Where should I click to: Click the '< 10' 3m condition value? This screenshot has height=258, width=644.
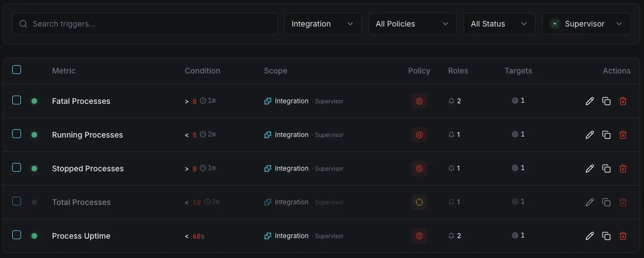pos(202,202)
